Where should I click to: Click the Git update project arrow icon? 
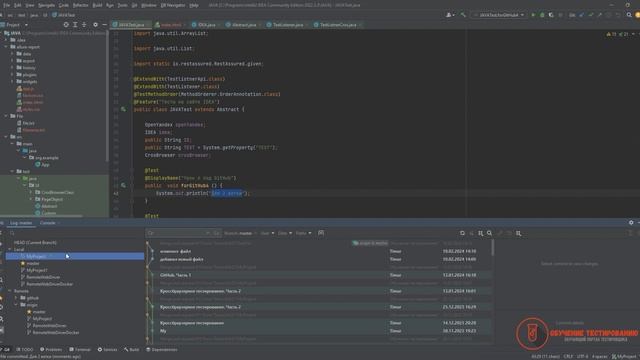coord(582,15)
